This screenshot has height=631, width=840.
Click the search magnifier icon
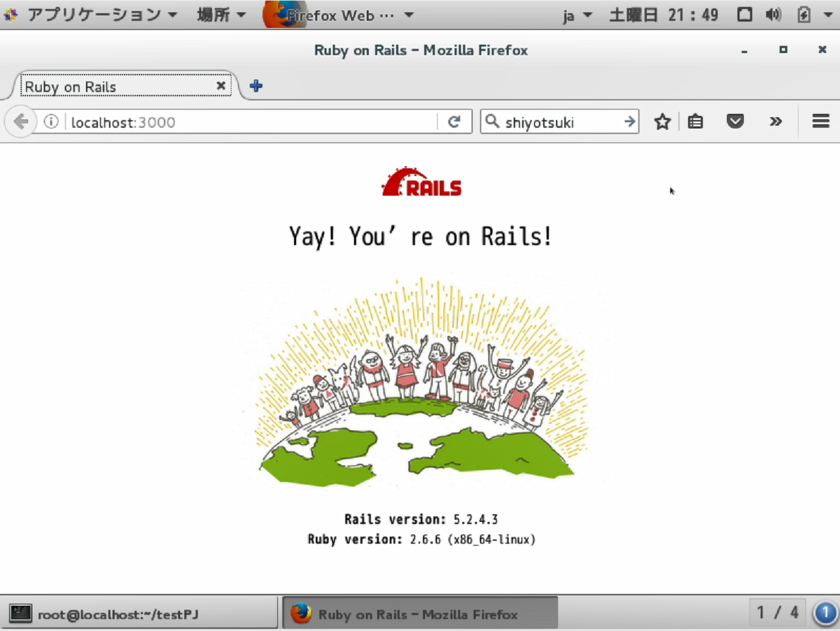tap(493, 122)
